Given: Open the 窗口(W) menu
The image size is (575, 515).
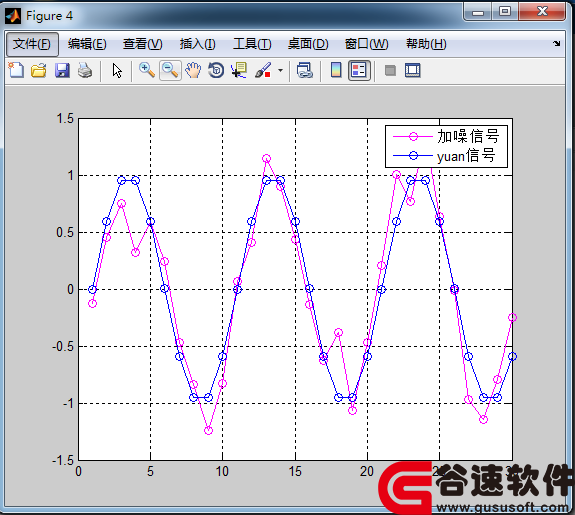Looking at the screenshot, I should (x=367, y=44).
